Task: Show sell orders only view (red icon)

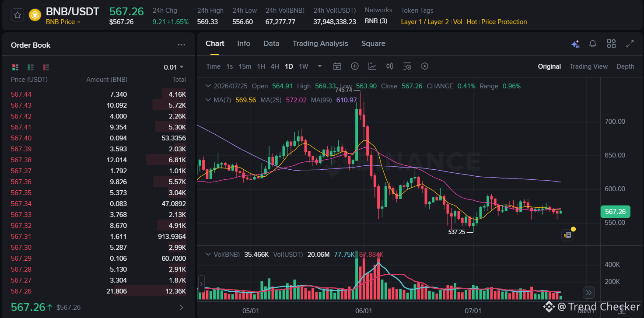Action: click(46, 67)
